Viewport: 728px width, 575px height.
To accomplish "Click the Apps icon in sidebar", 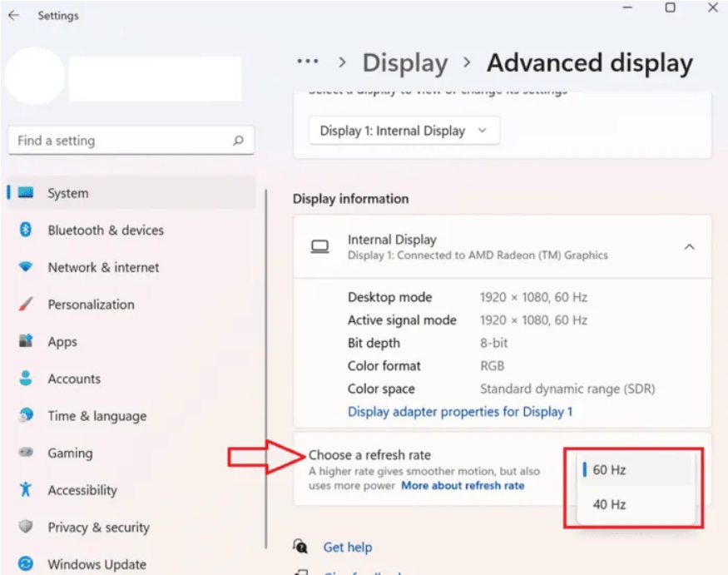I will 26,341.
